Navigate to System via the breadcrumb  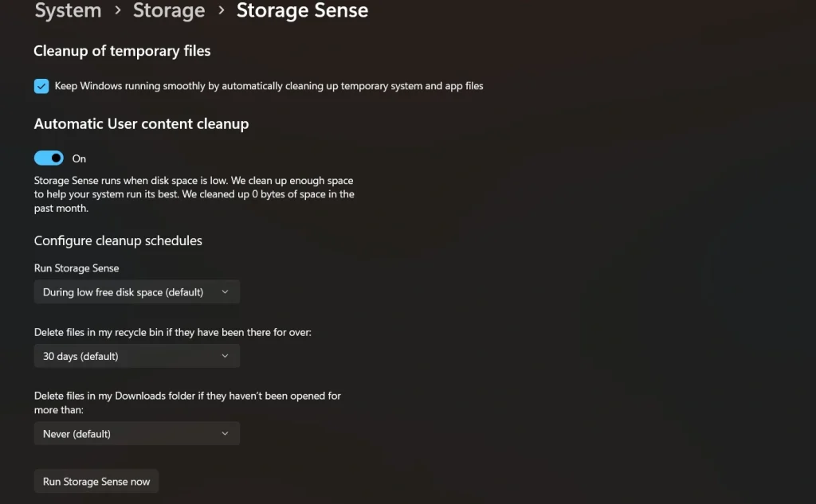point(68,11)
